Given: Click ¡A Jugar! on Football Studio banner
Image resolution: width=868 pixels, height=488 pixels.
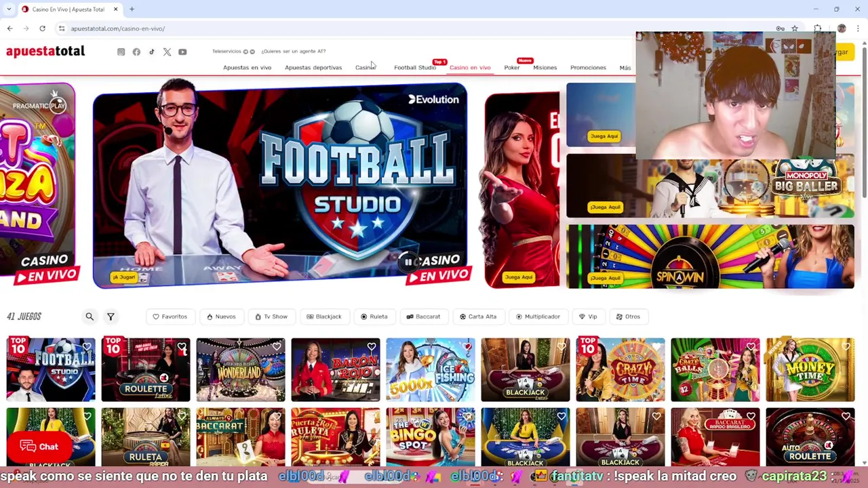Looking at the screenshot, I should click(124, 277).
